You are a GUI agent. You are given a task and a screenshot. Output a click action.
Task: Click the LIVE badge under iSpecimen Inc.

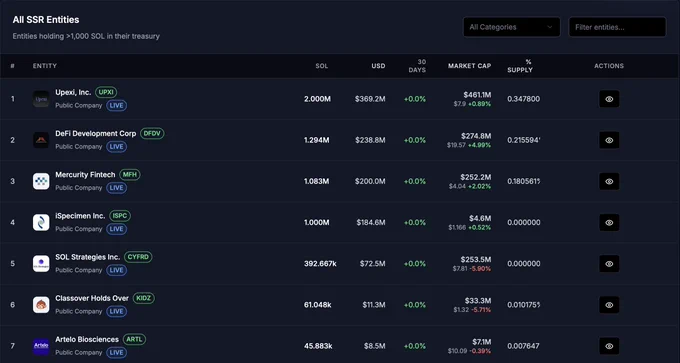[x=117, y=229]
